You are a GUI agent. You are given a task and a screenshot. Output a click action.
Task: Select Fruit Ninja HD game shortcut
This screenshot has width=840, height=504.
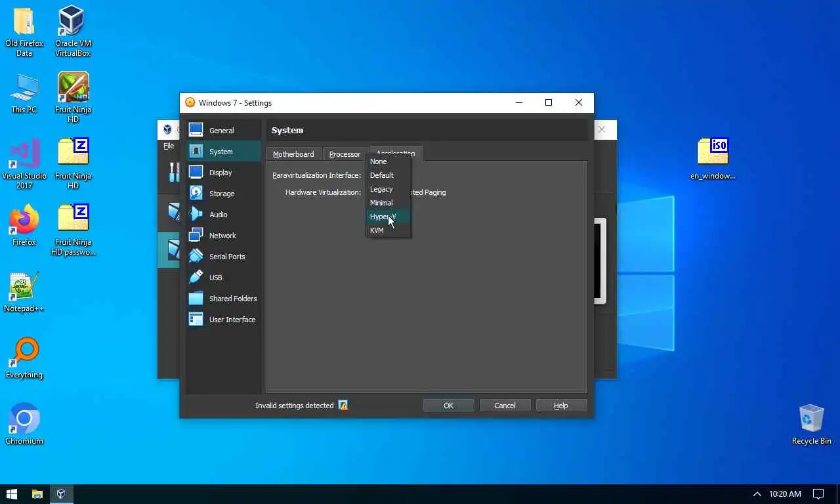pyautogui.click(x=73, y=97)
